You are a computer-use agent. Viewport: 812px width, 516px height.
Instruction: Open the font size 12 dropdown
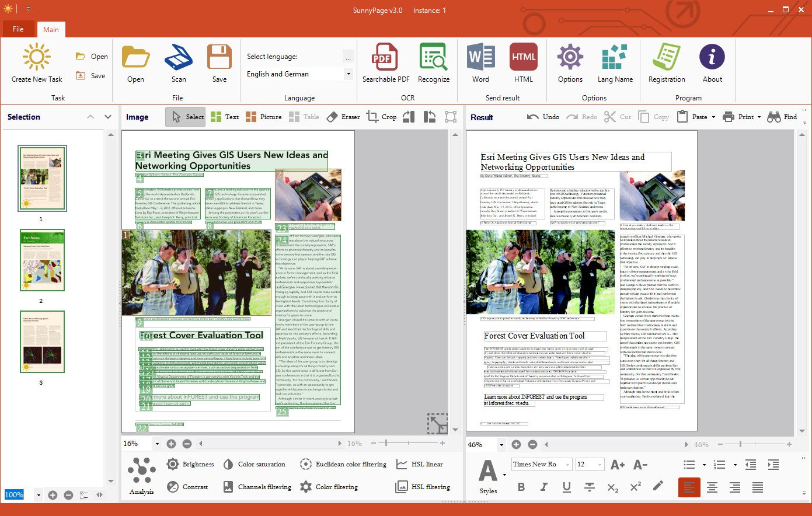pos(600,465)
